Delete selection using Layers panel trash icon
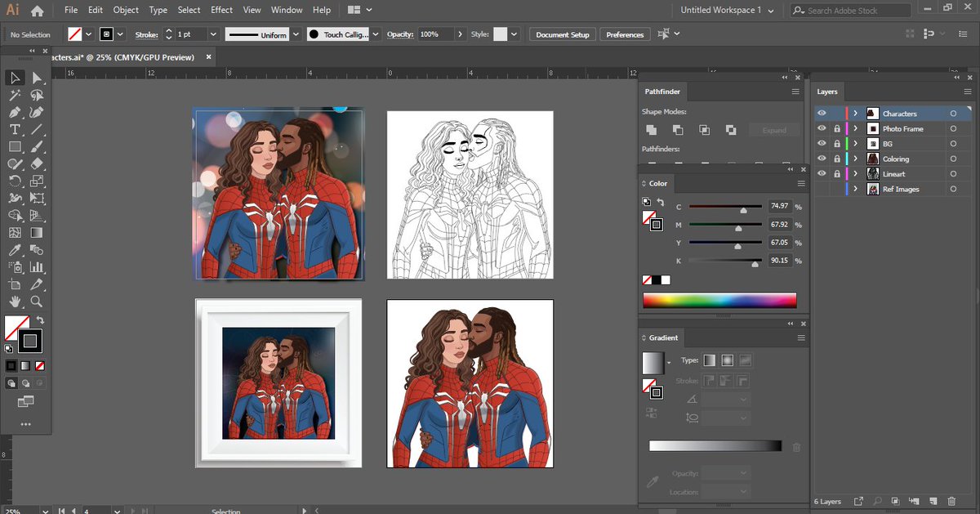Viewport: 980px width, 514px height. point(951,501)
